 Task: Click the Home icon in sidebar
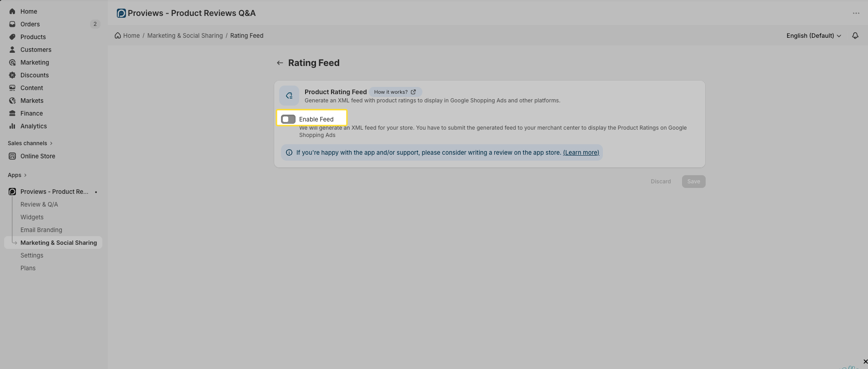[x=12, y=11]
